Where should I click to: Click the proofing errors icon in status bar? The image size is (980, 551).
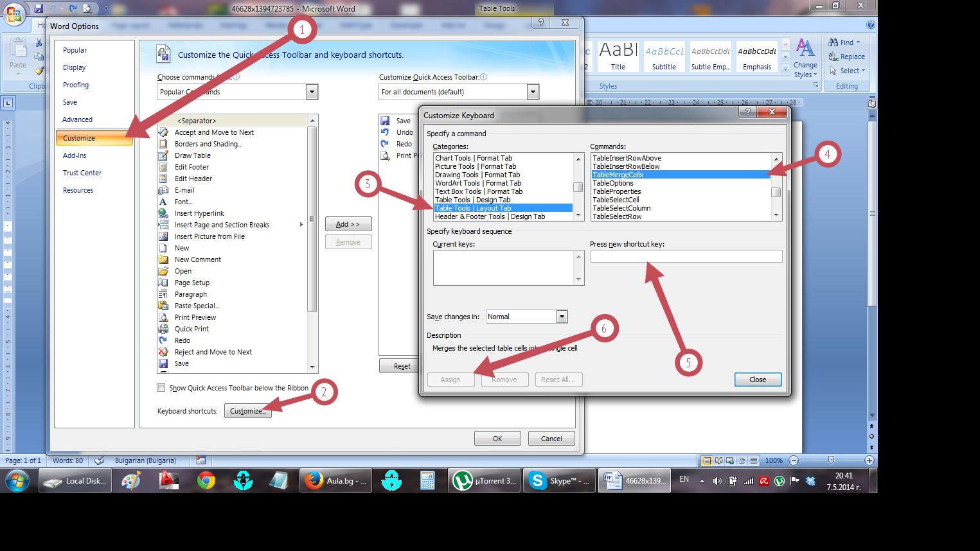point(99,460)
